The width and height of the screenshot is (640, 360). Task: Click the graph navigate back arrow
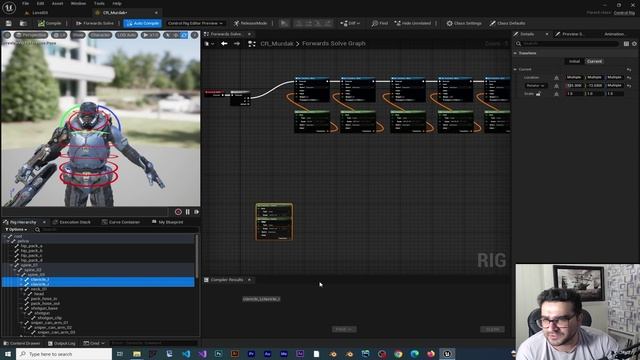224,43
